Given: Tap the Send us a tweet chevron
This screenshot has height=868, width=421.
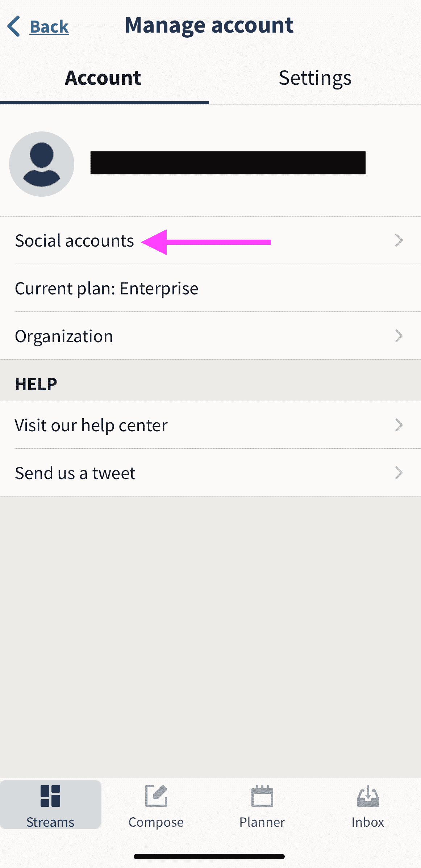Looking at the screenshot, I should click(399, 473).
